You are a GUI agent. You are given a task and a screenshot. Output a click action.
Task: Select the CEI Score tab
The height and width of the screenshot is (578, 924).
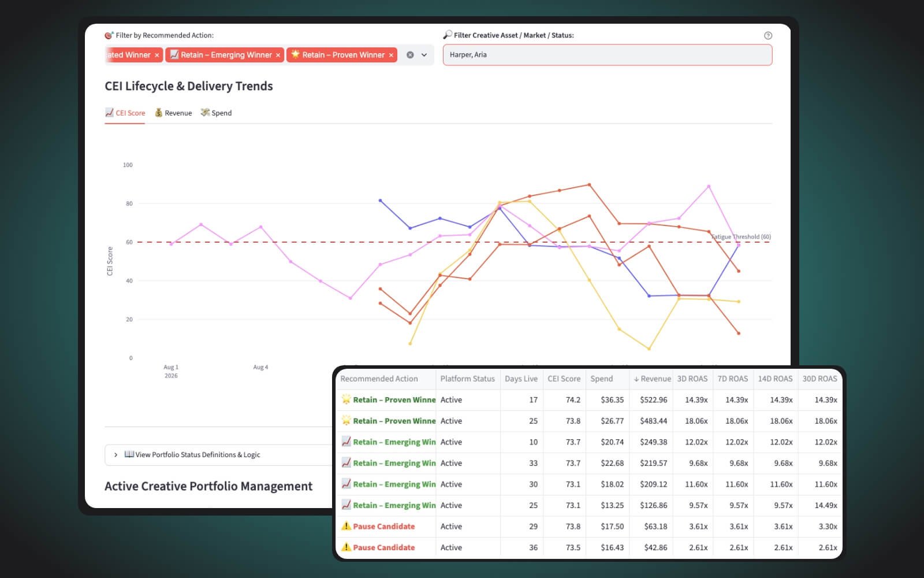point(125,113)
